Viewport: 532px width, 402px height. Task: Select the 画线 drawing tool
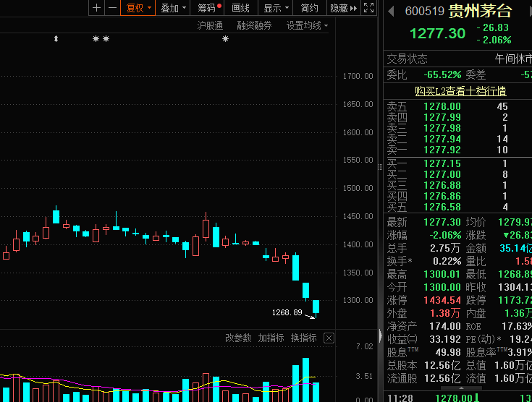coord(240,8)
